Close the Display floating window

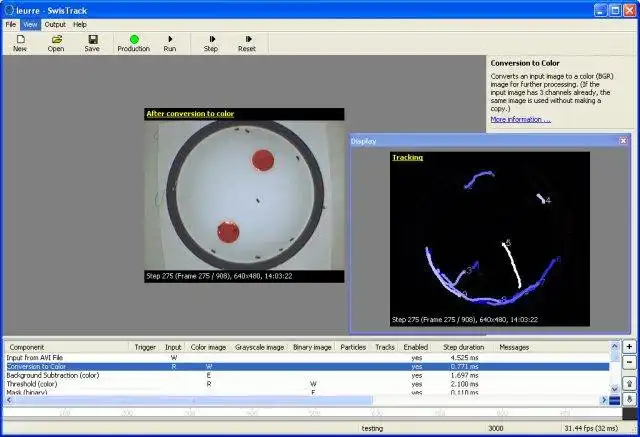[623, 141]
